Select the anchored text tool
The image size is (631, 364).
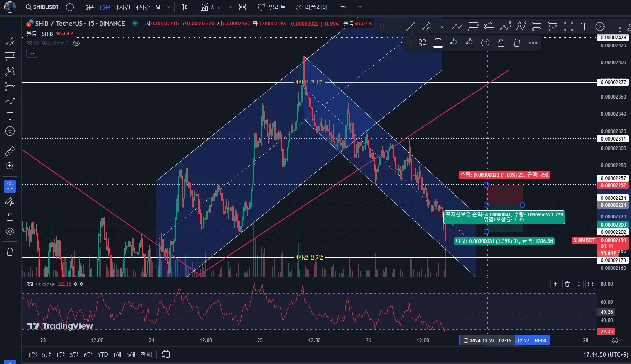coord(617,27)
